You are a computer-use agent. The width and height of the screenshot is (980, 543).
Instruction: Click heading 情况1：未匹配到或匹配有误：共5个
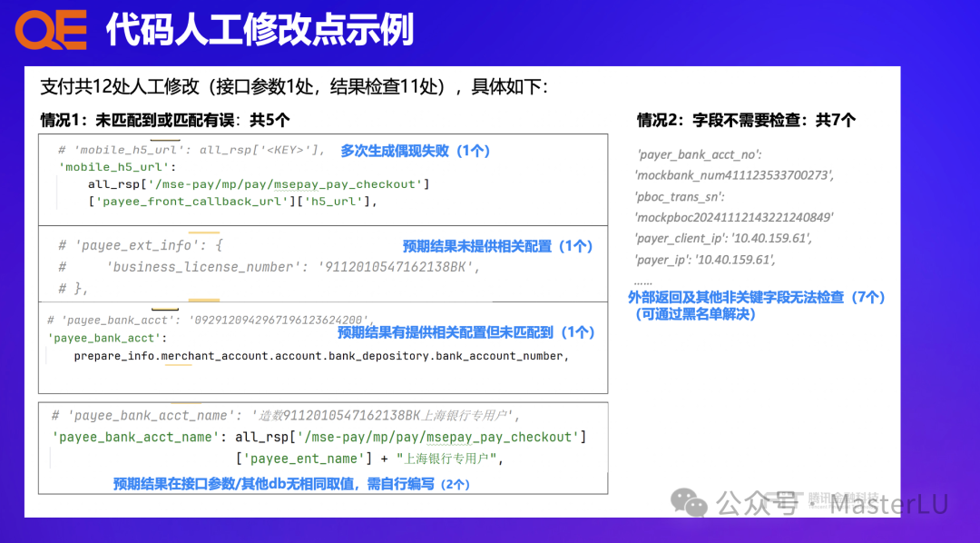(165, 120)
